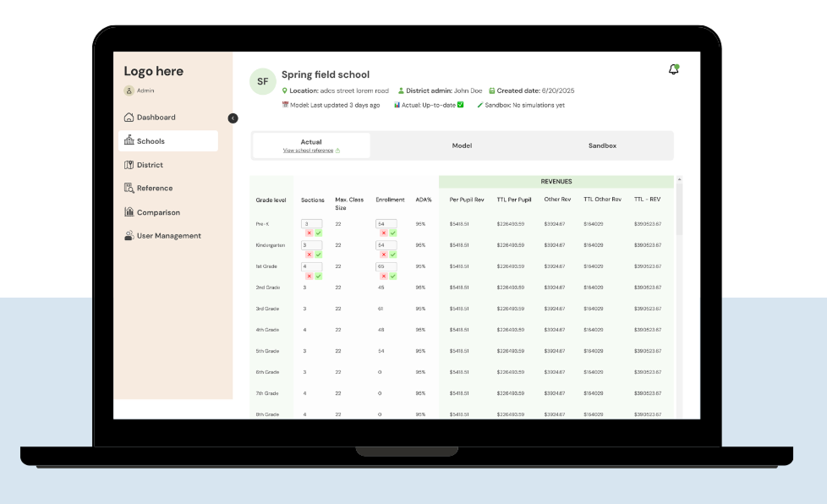Open the notifications bell
827x504 pixels.
pyautogui.click(x=673, y=69)
